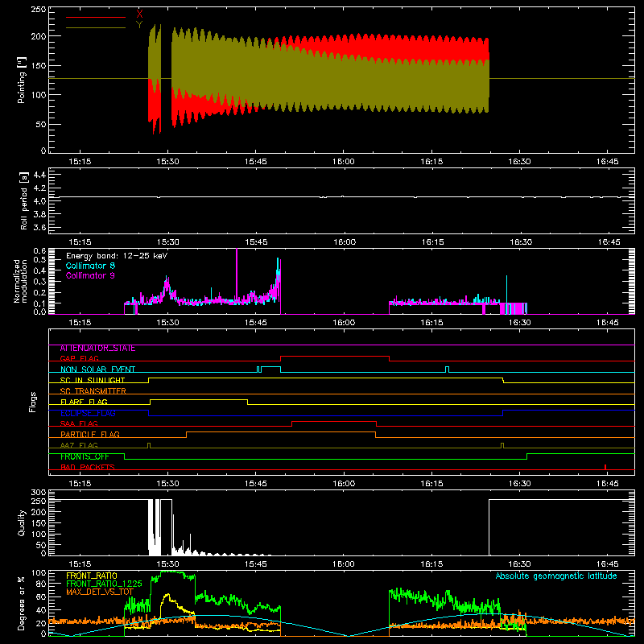Select the Collimator 9 legend entry

(x=90, y=275)
